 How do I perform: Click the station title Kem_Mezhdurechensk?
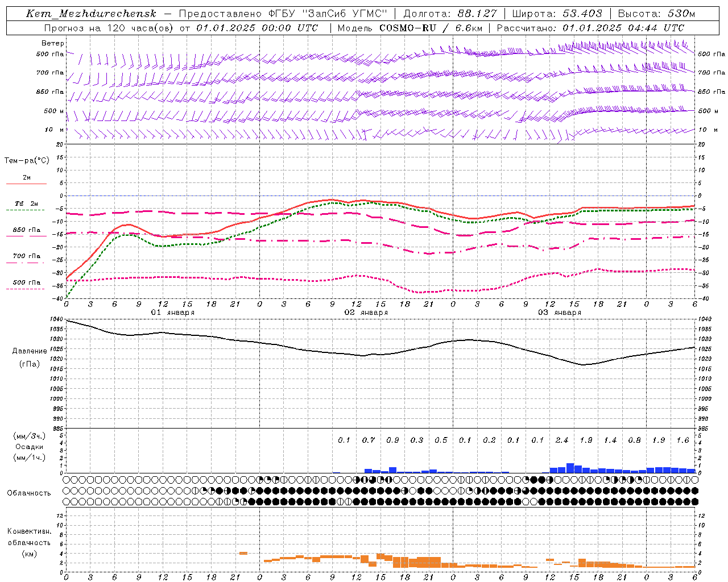click(x=92, y=14)
